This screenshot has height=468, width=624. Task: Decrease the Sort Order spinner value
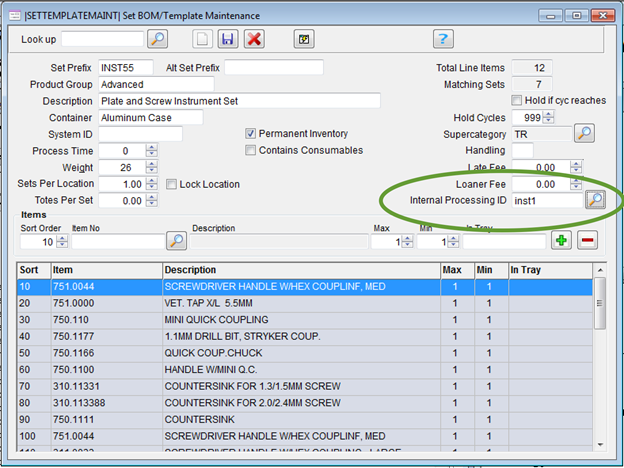63,245
